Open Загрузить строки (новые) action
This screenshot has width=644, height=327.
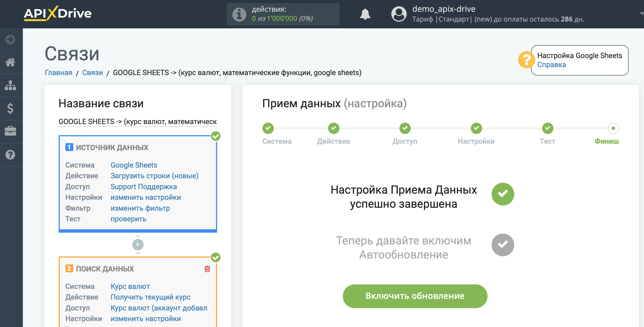pyautogui.click(x=154, y=176)
